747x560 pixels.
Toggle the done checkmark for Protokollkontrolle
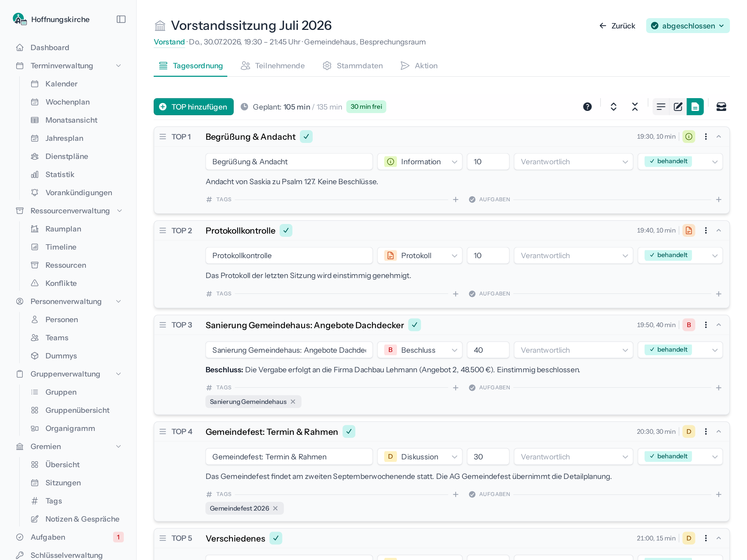286,230
